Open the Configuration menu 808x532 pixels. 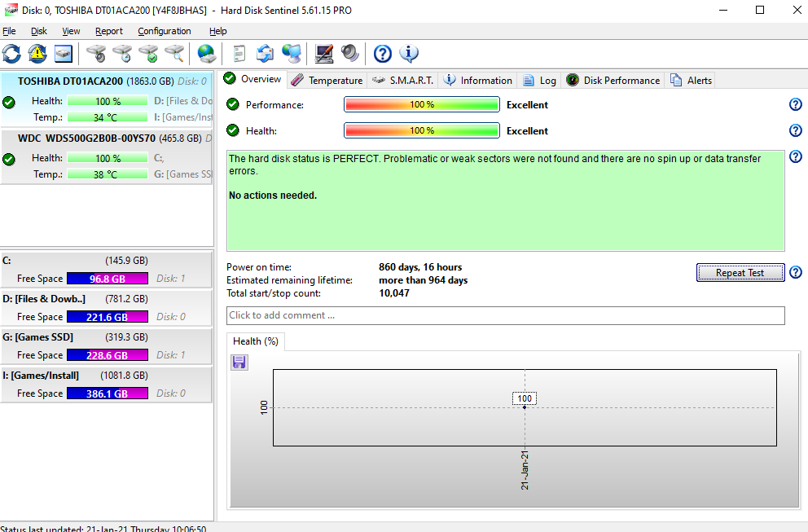click(165, 31)
